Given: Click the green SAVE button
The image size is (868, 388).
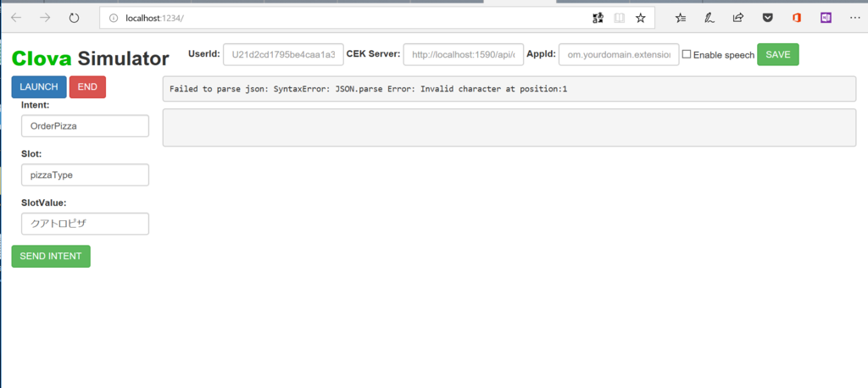Looking at the screenshot, I should [778, 54].
